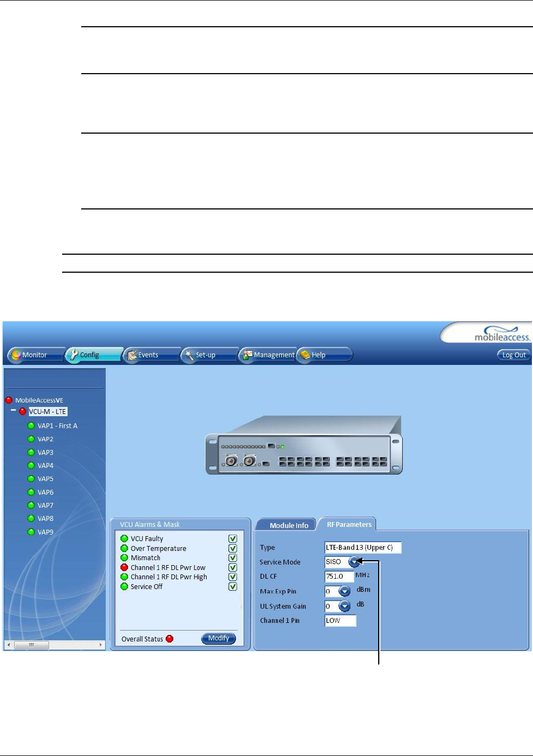Click the Type field LTE-Band13 (Upper C)
The image size is (533, 756).
point(363,548)
